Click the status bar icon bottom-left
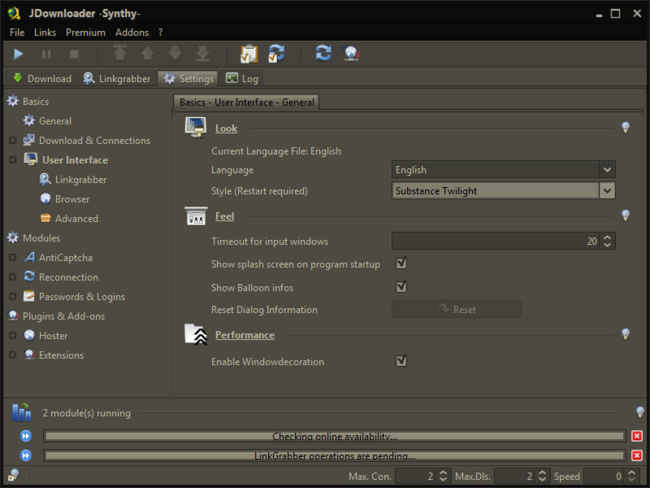 [x=13, y=475]
